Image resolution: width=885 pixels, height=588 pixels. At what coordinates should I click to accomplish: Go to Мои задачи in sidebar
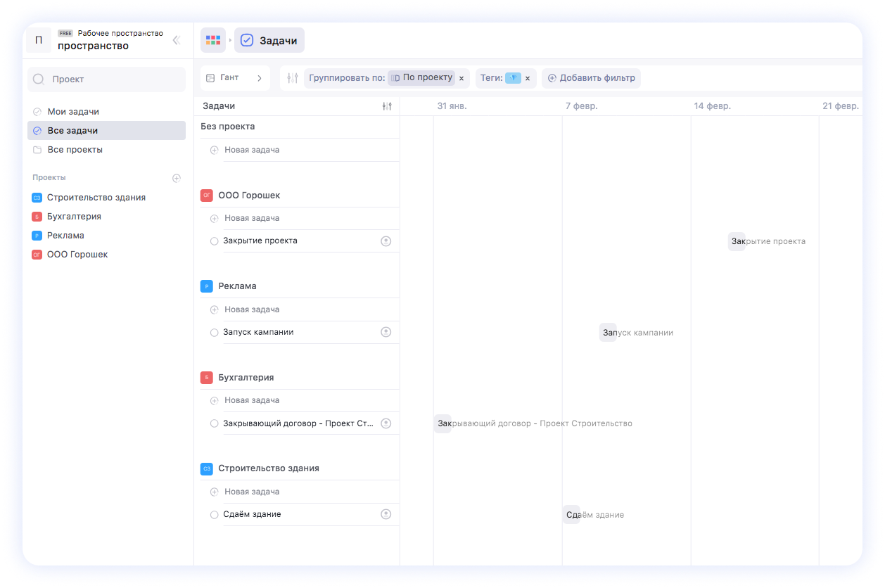(72, 112)
